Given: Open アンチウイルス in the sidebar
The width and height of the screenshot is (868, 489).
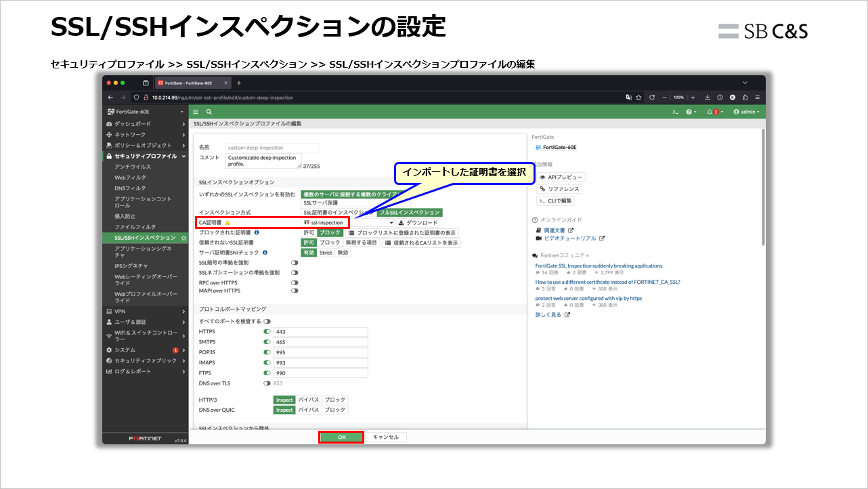Looking at the screenshot, I should [x=133, y=167].
